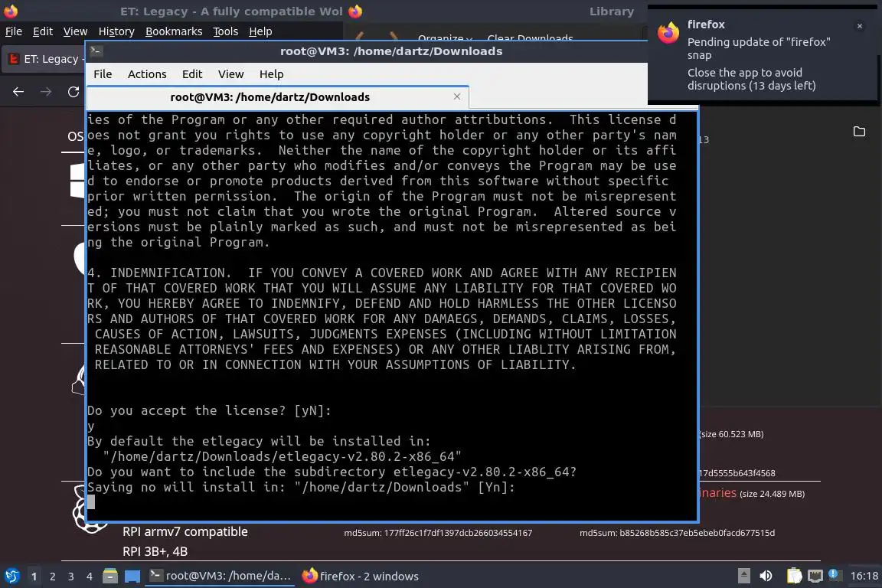The height and width of the screenshot is (588, 882).
Task: Open the volume control in system tray
Action: tap(766, 576)
